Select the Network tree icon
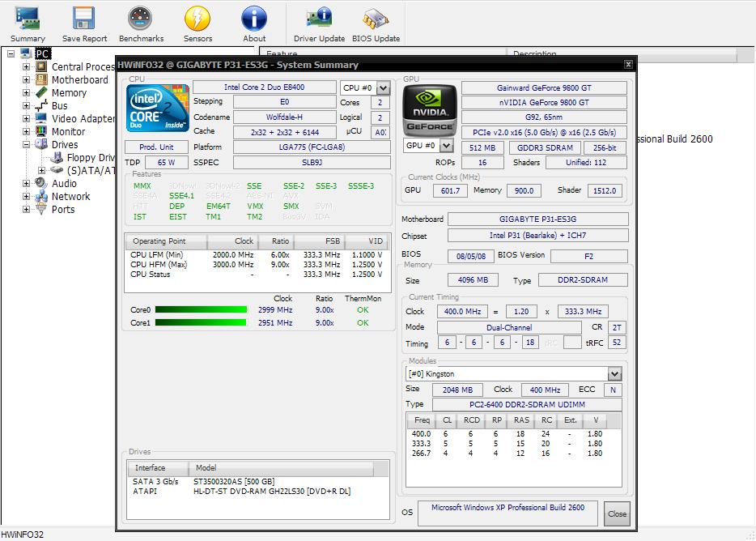 pos(41,197)
